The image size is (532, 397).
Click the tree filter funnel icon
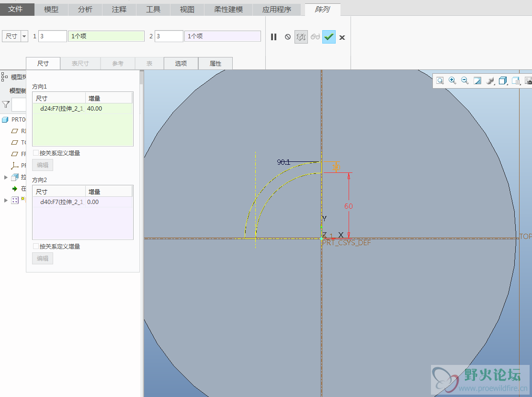[6, 104]
